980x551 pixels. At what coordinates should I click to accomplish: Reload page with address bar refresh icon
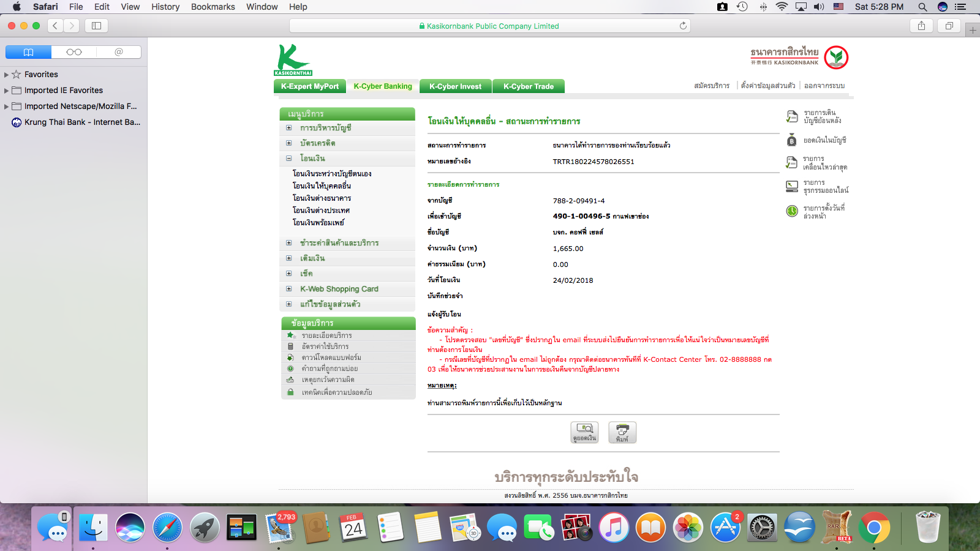(x=683, y=26)
